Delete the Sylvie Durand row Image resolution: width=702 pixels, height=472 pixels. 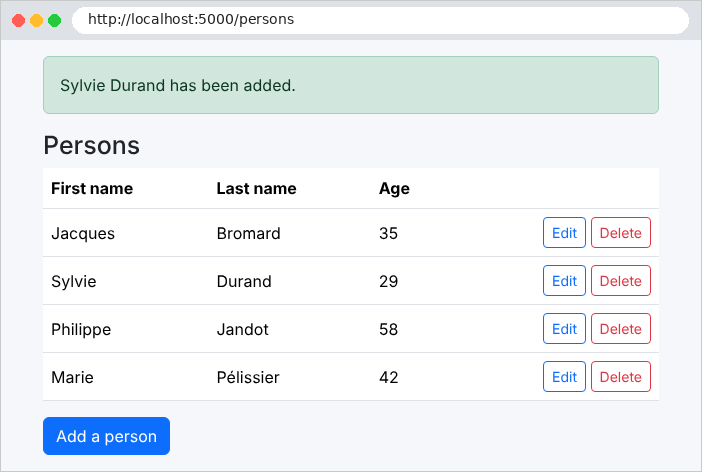point(621,280)
